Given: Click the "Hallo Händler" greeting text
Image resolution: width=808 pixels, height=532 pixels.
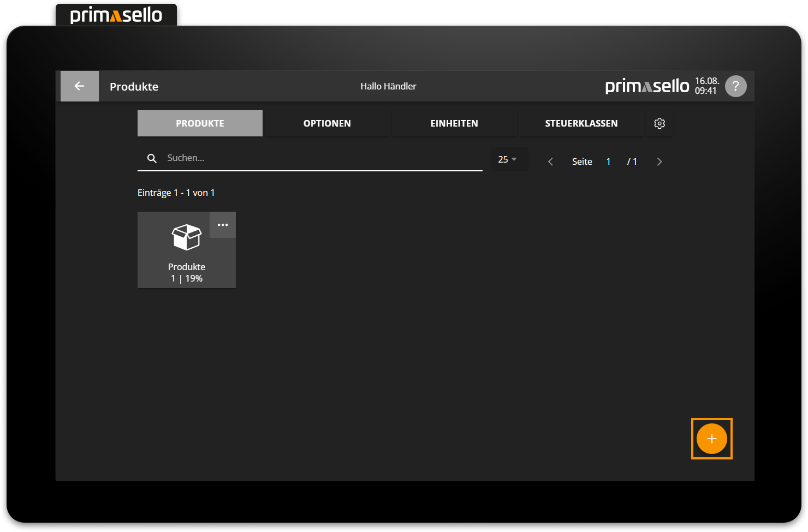Looking at the screenshot, I should (388, 86).
